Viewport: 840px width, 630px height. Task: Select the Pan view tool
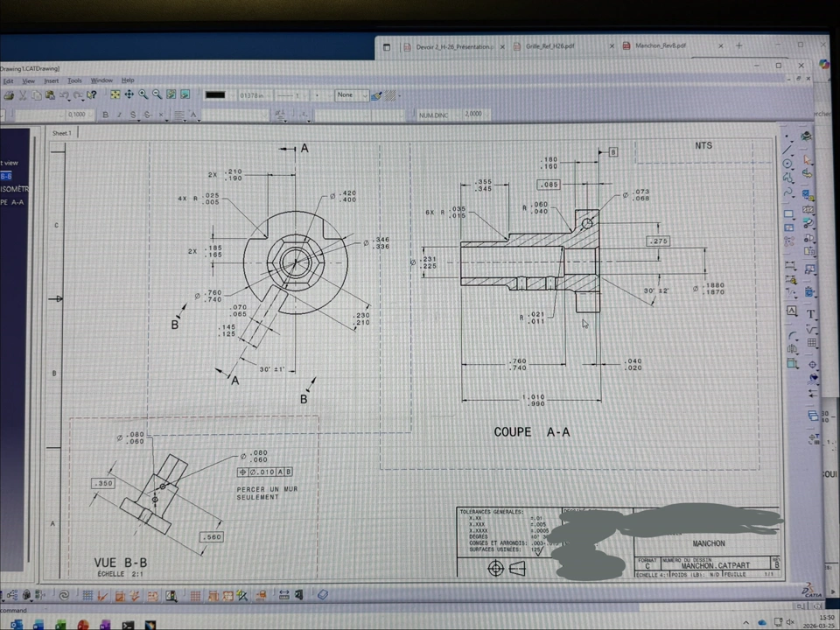pos(129,94)
